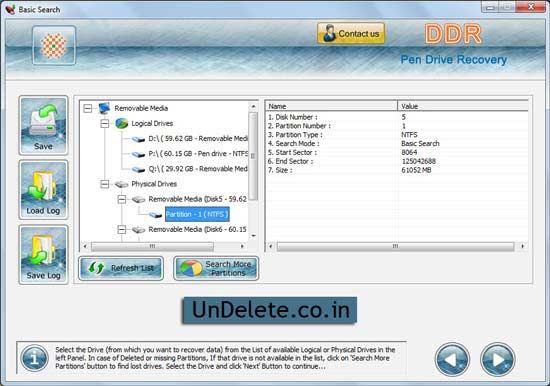
Task: Click the info icon beside instructions
Action: pos(34,359)
